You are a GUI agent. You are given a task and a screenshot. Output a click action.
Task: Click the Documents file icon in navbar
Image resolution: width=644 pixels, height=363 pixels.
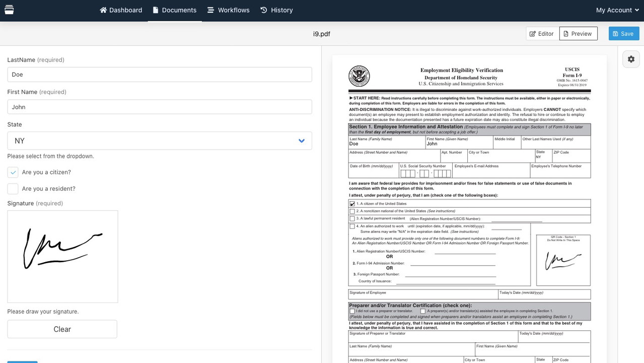pos(156,10)
